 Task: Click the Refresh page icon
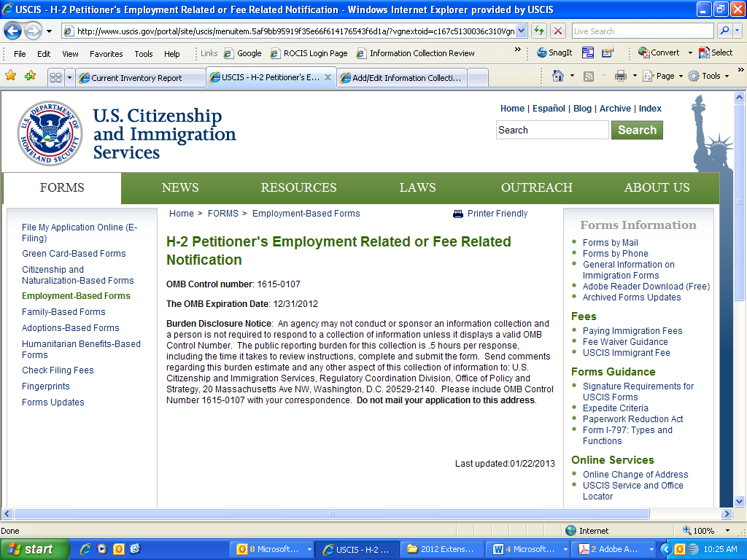tap(539, 31)
